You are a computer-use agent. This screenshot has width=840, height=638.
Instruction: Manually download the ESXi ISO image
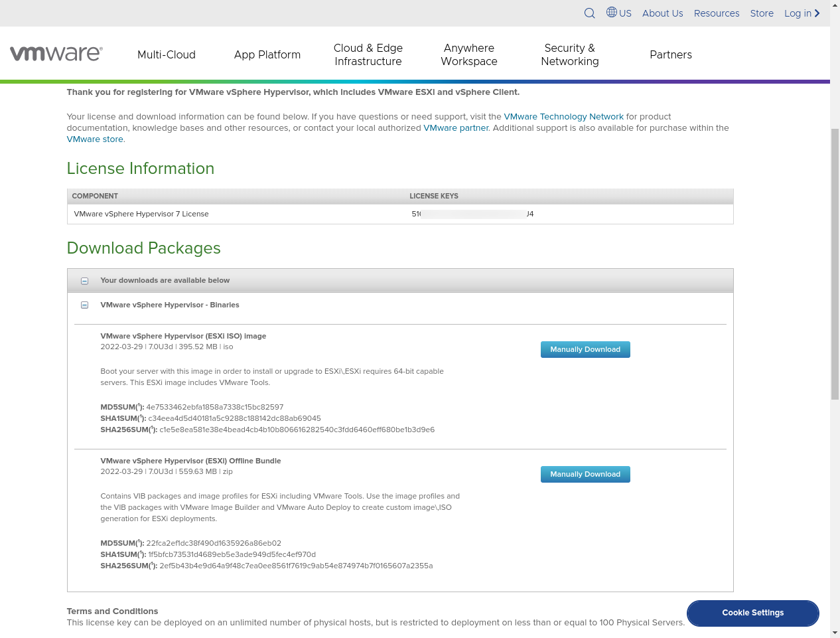(x=585, y=349)
